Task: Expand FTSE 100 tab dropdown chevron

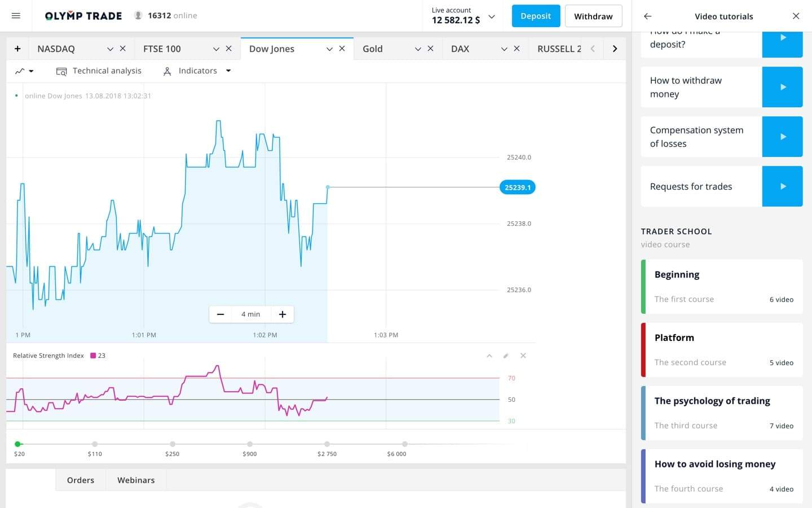Action: 216,49
